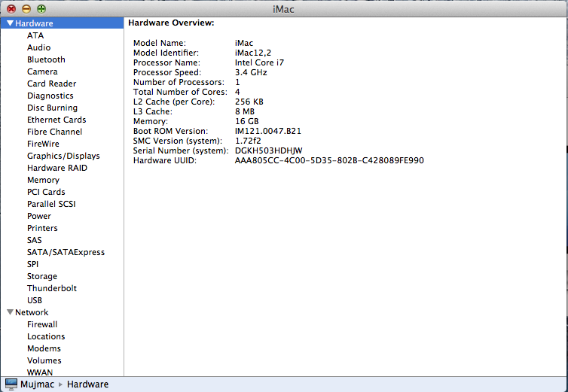
Task: Open the Power section
Action: pyautogui.click(x=38, y=216)
